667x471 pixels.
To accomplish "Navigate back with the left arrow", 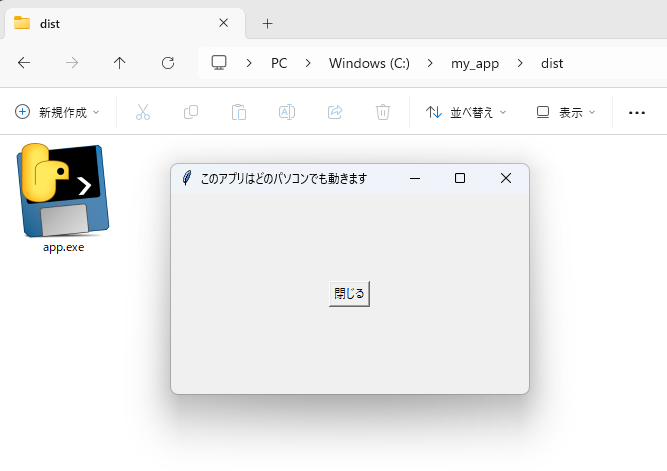I will point(24,63).
